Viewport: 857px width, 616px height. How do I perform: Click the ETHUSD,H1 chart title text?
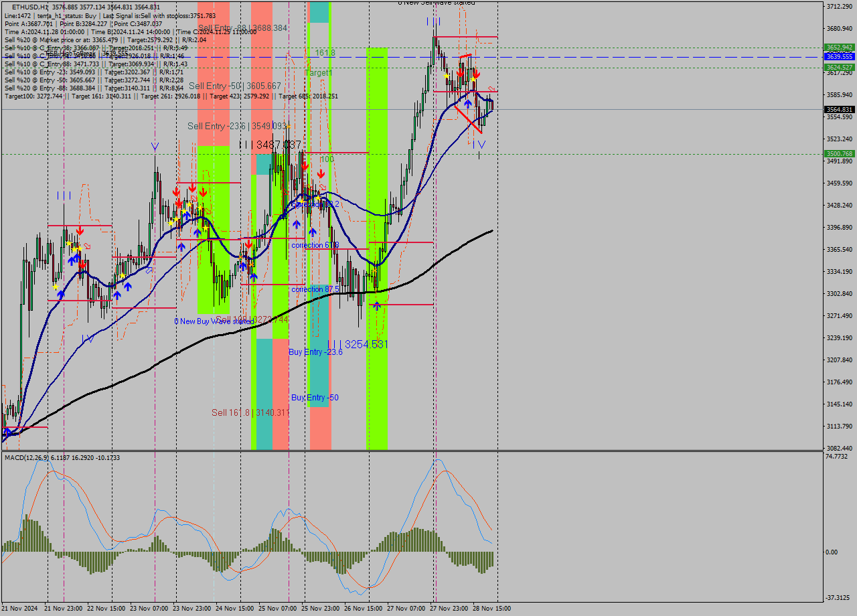point(30,7)
